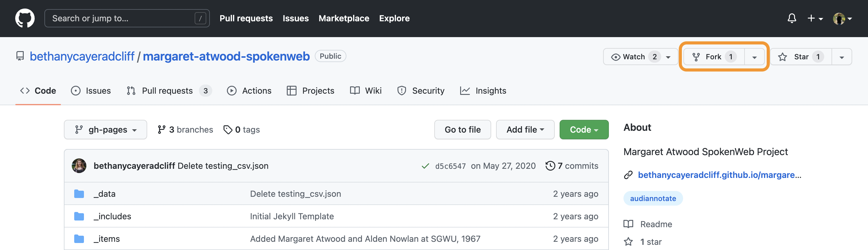This screenshot has height=250, width=868.
Task: Select the Actions tab
Action: point(249,91)
